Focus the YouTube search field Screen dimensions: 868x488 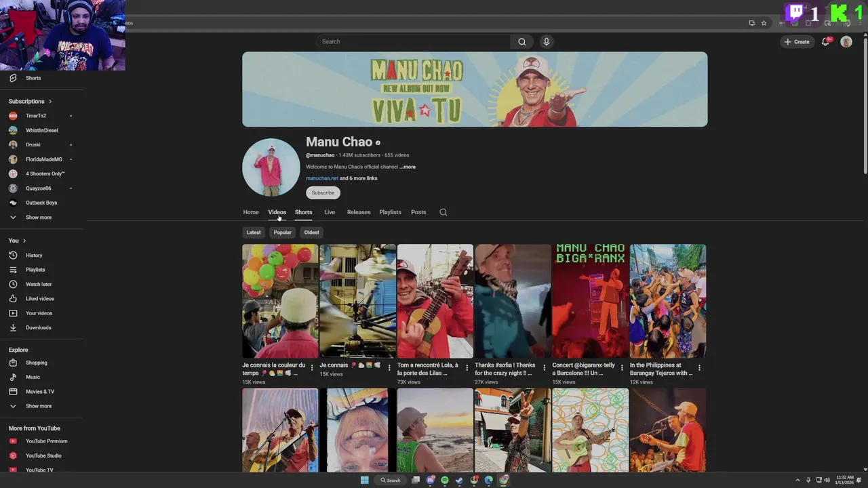click(x=414, y=41)
